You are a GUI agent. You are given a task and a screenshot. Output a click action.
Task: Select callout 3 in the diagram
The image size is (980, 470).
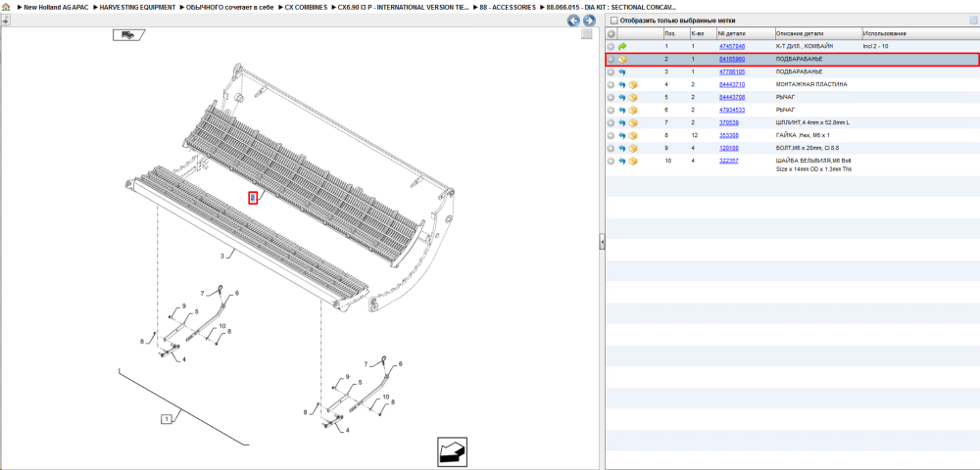pos(221,256)
